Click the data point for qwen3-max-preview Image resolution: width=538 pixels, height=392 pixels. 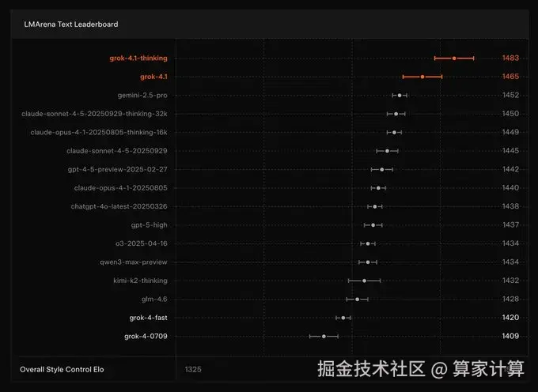pos(368,262)
